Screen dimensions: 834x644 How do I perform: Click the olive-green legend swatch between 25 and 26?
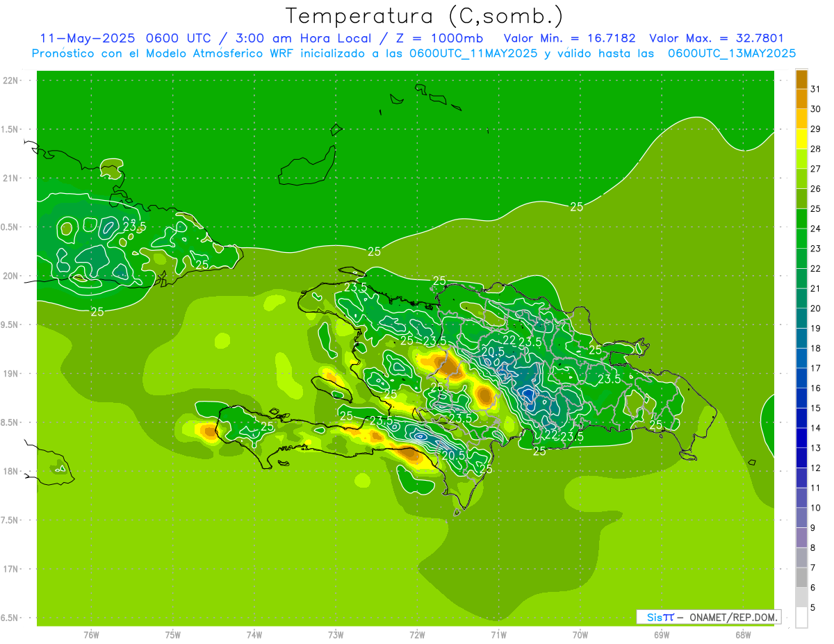pos(801,199)
